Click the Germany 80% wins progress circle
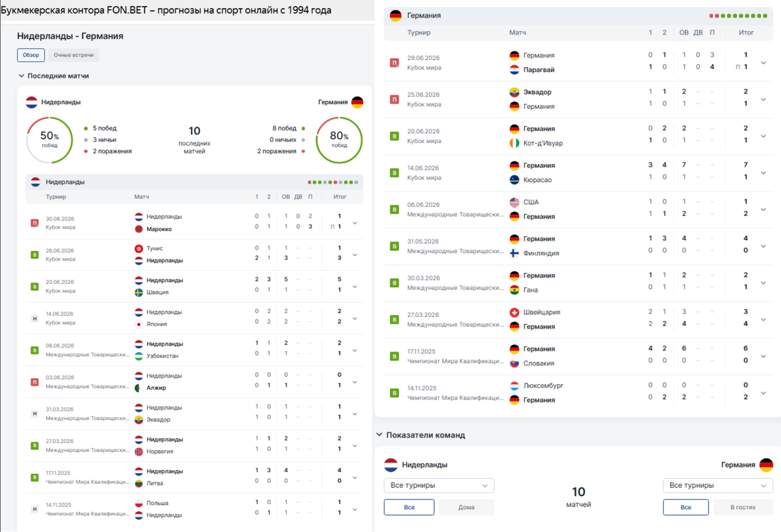781x532 pixels. [x=339, y=140]
